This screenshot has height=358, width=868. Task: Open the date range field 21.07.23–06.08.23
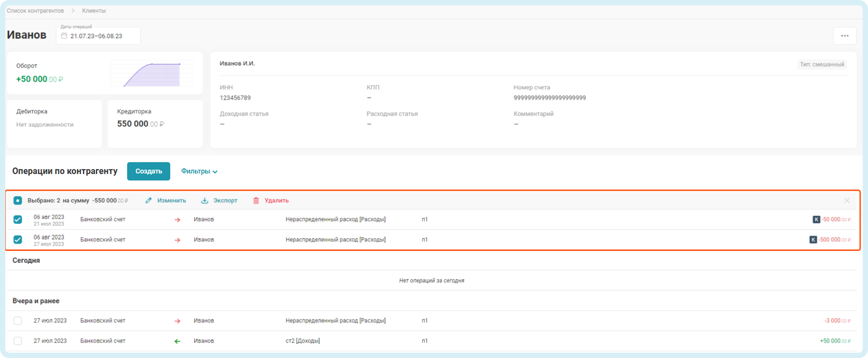[96, 36]
